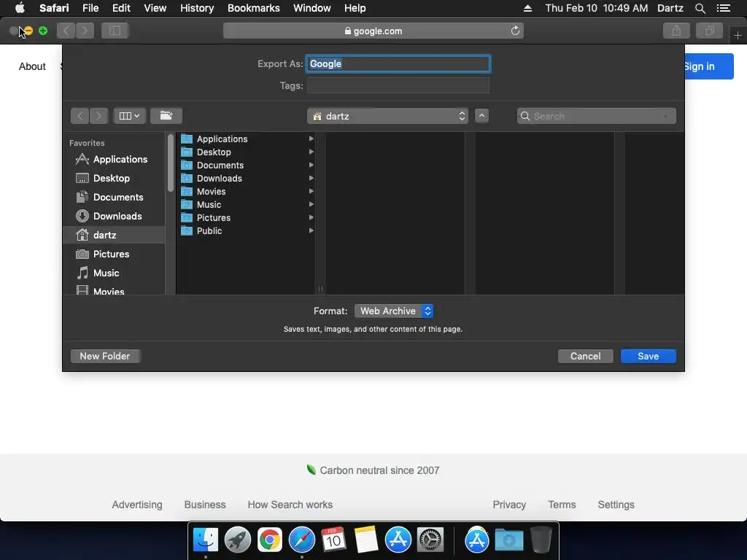747x560 pixels.
Task: Open the About link on Google
Action: pos(32,66)
